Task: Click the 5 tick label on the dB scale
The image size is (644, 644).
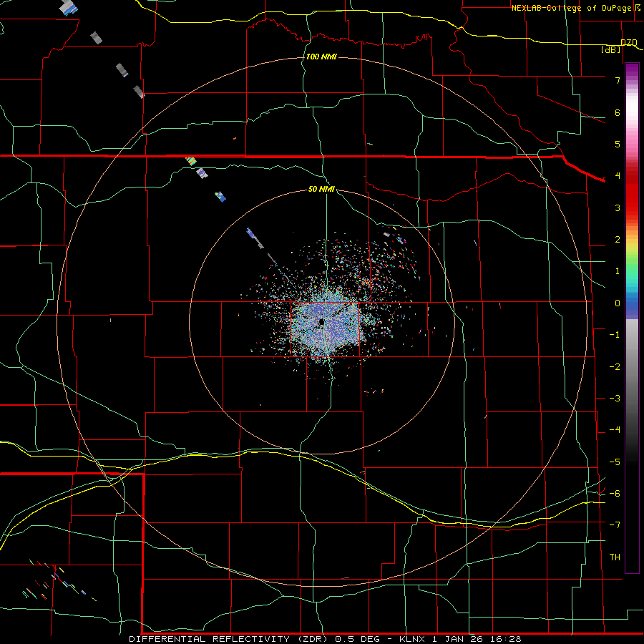Action: (x=618, y=144)
